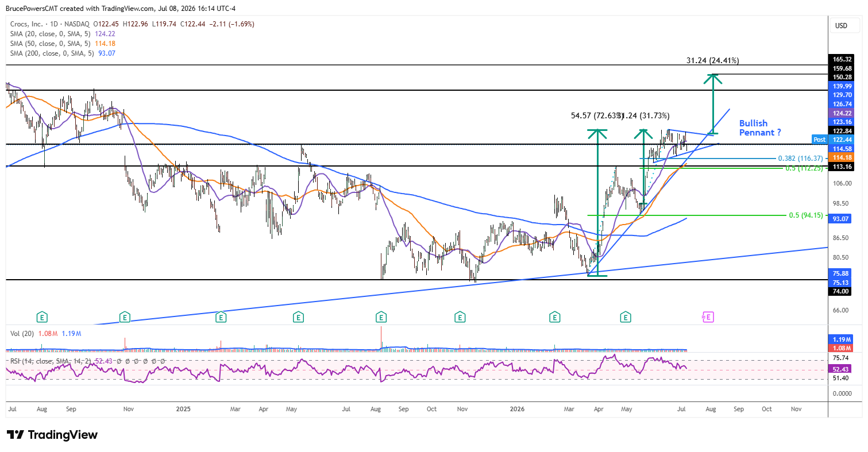Click the Crocs, Inc. symbol title
Viewport: 868px width, 452px height.
28,24
